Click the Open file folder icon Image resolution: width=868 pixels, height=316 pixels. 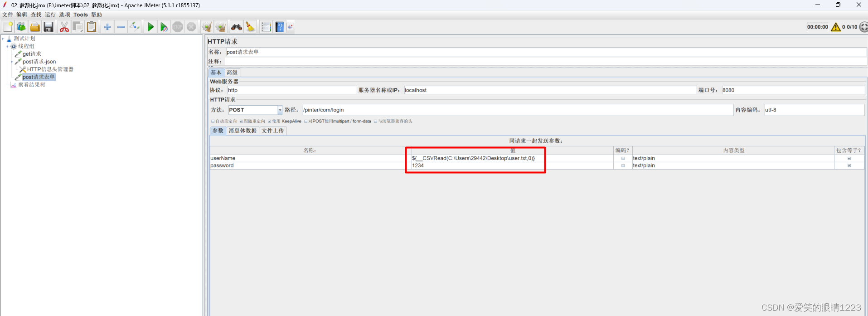pyautogui.click(x=35, y=27)
